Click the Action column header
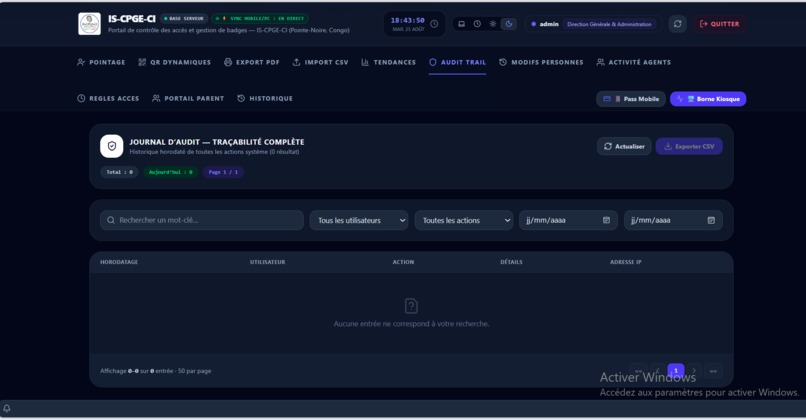 (404, 262)
